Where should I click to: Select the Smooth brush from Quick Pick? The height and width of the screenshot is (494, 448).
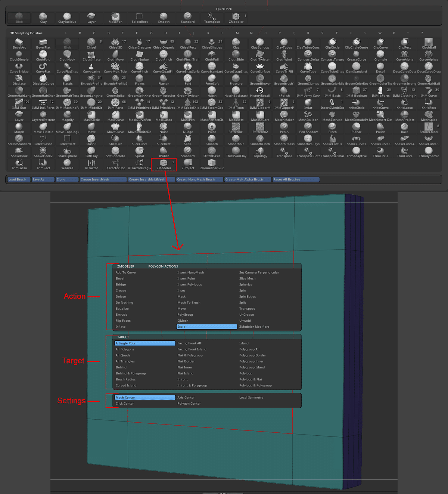[x=164, y=18]
